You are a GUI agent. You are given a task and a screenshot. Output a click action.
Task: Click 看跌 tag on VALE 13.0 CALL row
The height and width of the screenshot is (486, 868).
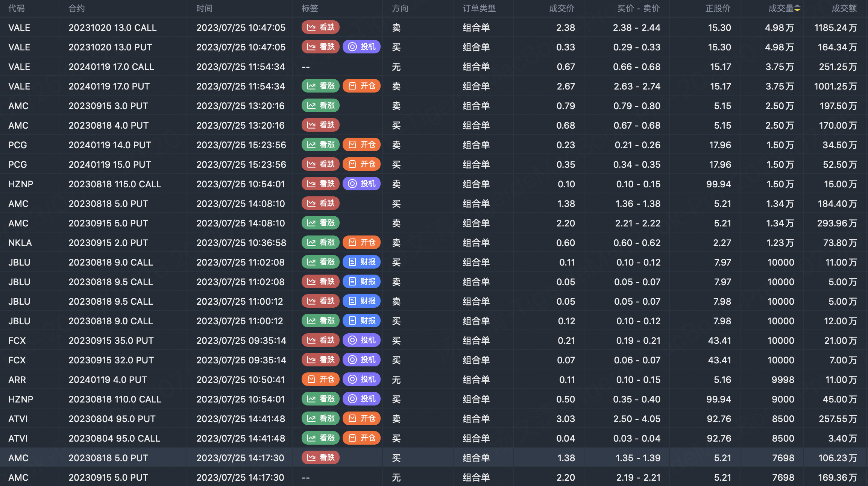[320, 27]
